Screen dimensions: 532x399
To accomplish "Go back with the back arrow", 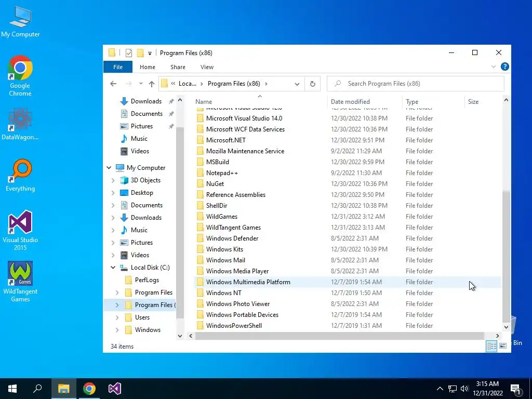I will tap(113, 84).
